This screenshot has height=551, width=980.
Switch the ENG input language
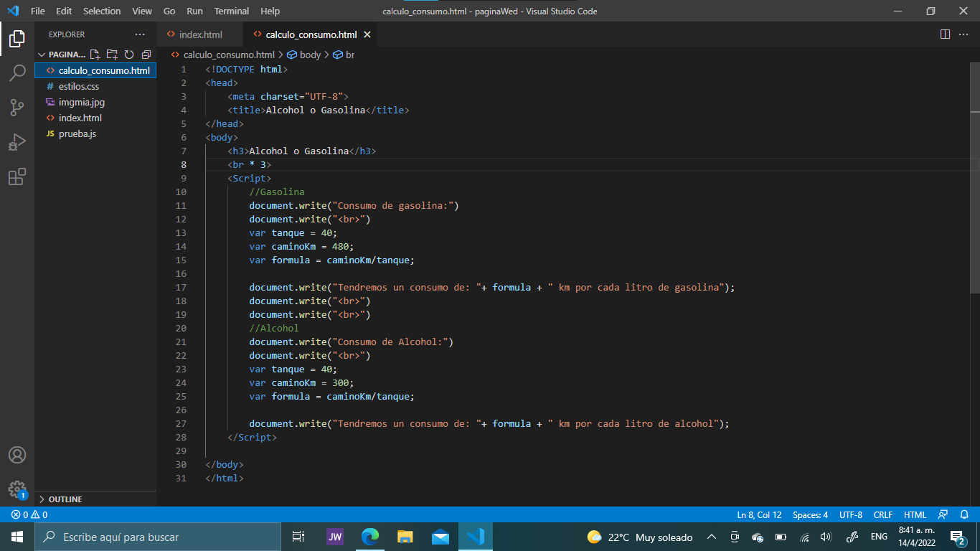(x=879, y=537)
